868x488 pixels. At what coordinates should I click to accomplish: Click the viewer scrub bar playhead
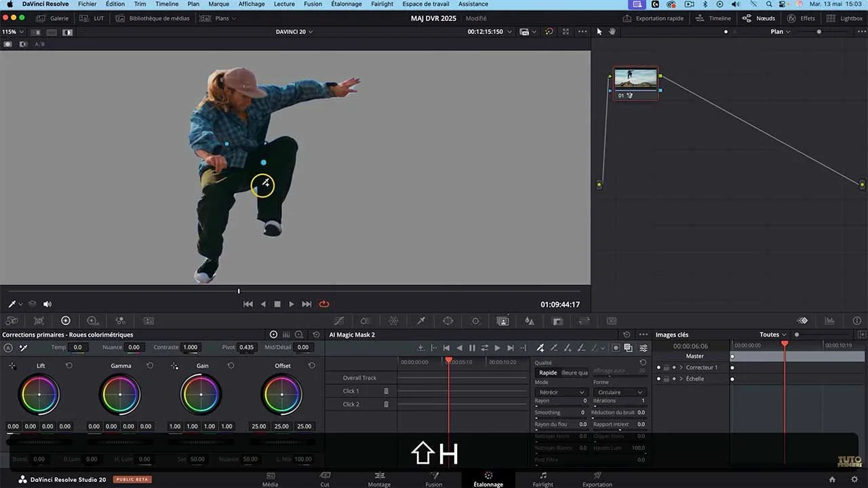239,291
